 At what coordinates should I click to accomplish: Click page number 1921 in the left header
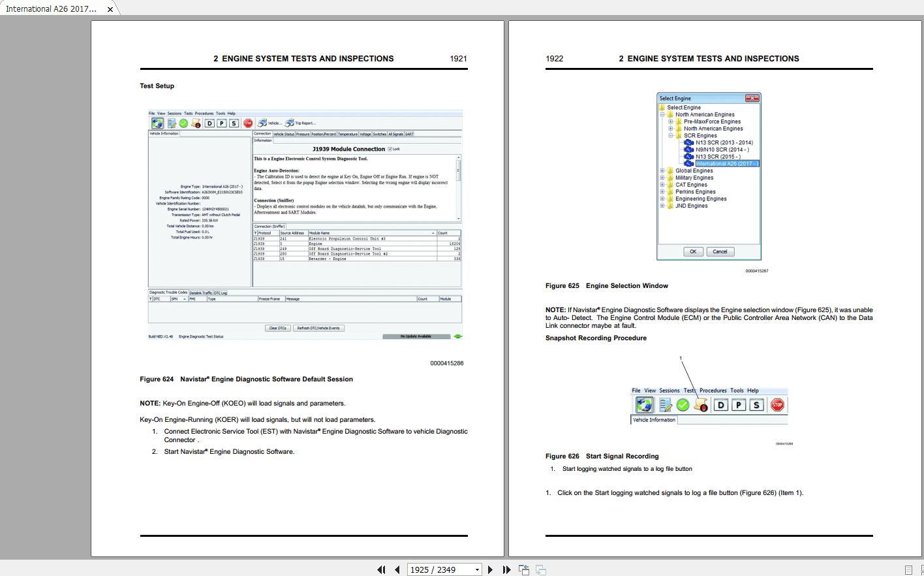(x=458, y=58)
